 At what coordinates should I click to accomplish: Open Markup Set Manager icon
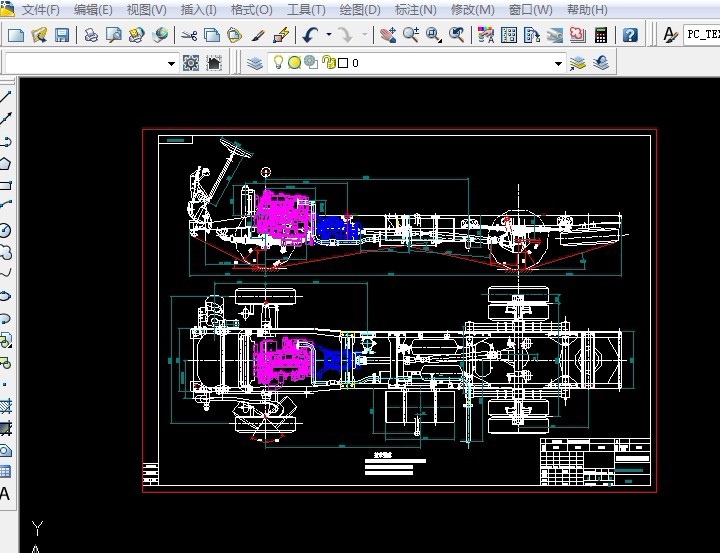578,35
